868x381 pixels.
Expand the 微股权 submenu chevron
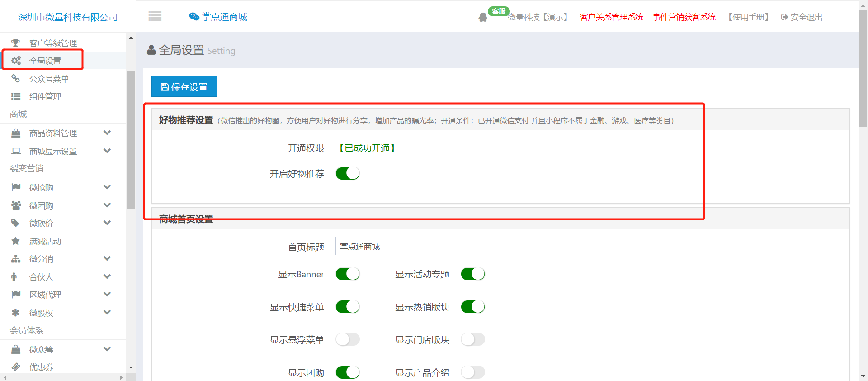pyautogui.click(x=107, y=312)
